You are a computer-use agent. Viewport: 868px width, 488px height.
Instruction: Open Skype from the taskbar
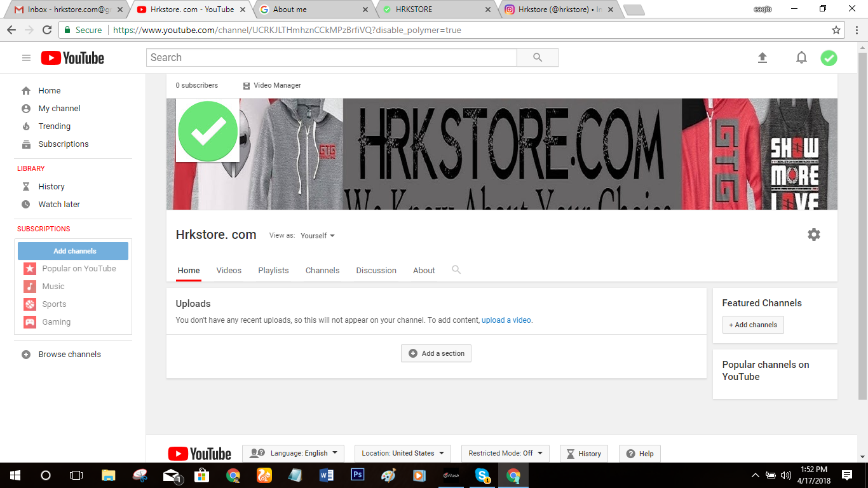pos(482,475)
